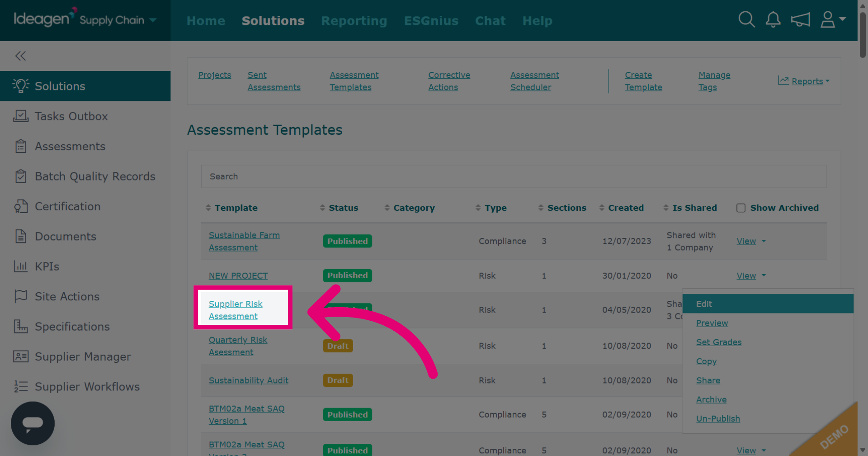Sort by Sections column arrows
Screen dimensions: 868x456
click(x=541, y=208)
